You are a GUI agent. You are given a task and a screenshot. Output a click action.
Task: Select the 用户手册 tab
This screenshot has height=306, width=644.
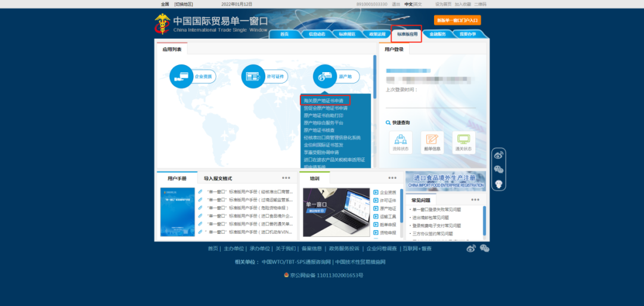coord(177,178)
